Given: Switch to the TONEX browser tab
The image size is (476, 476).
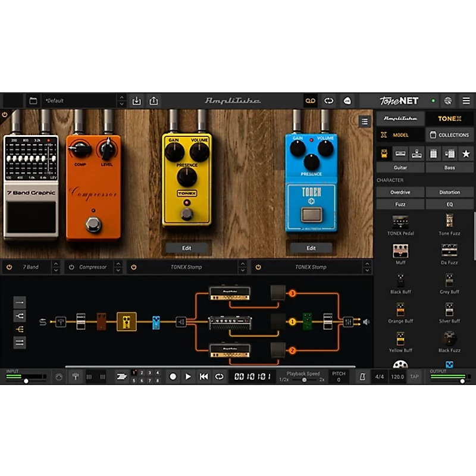Looking at the screenshot, I should coord(450,118).
